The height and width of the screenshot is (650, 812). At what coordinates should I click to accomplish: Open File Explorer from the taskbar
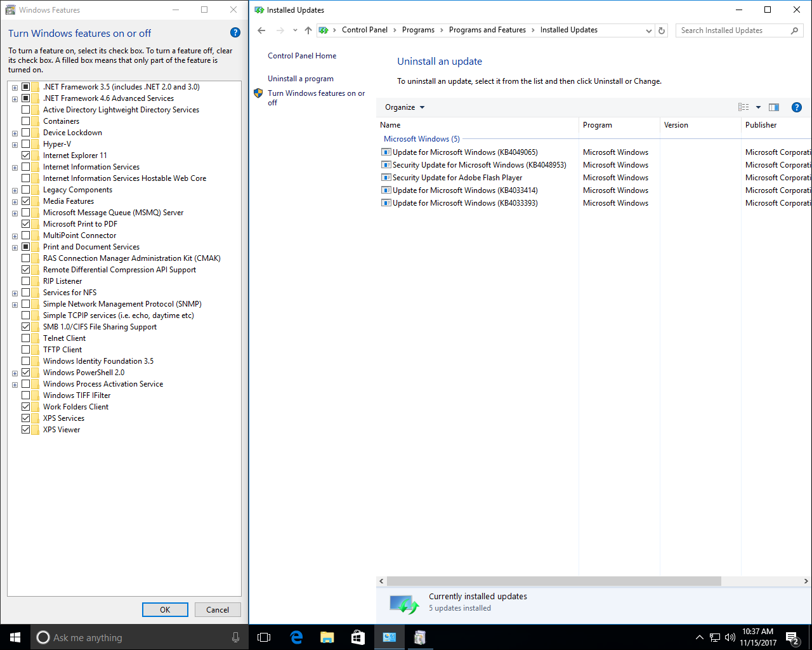tap(327, 637)
